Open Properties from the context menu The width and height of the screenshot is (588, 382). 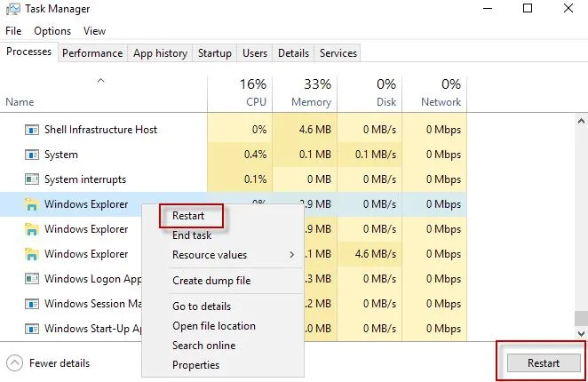point(195,365)
